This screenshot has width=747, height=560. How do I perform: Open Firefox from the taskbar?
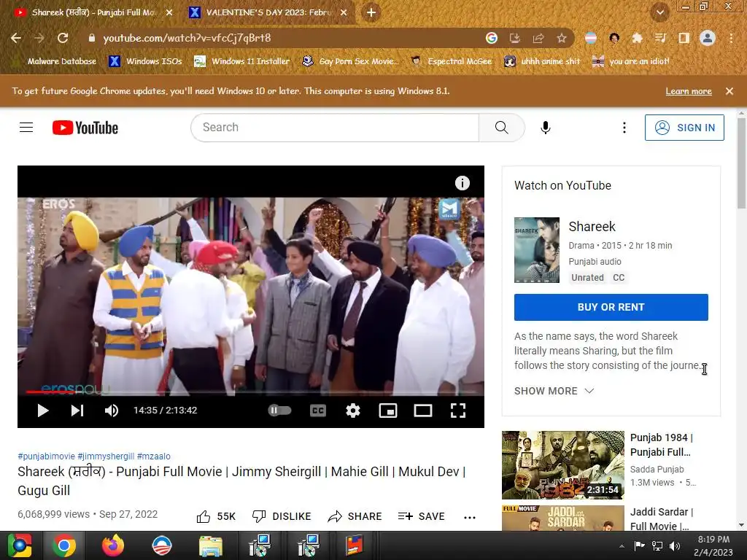pyautogui.click(x=113, y=545)
